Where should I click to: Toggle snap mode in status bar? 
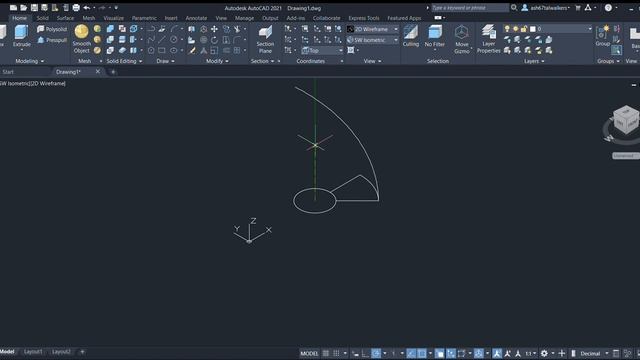[x=336, y=353]
